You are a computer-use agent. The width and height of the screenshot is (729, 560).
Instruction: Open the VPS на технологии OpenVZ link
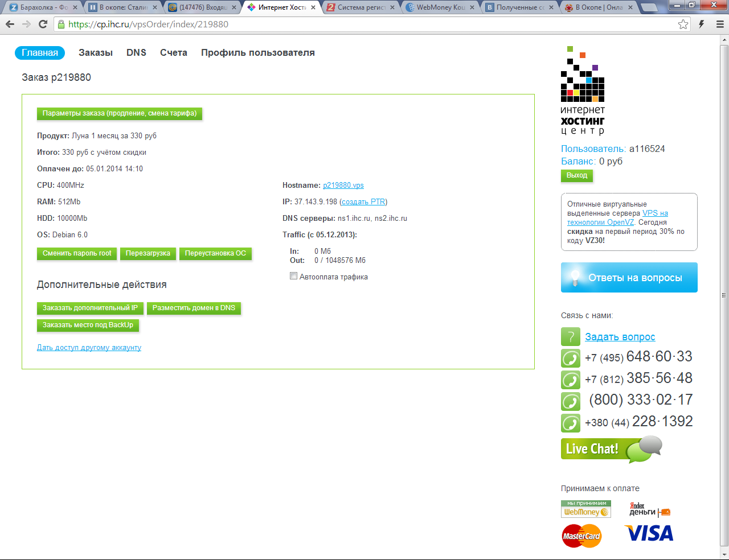pos(618,218)
